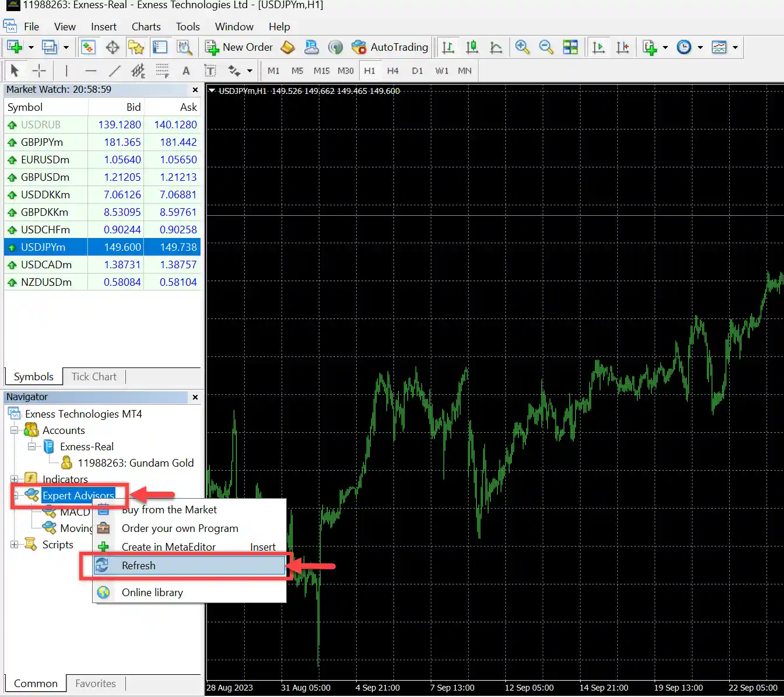Expand the Scripts tree node

(14, 545)
